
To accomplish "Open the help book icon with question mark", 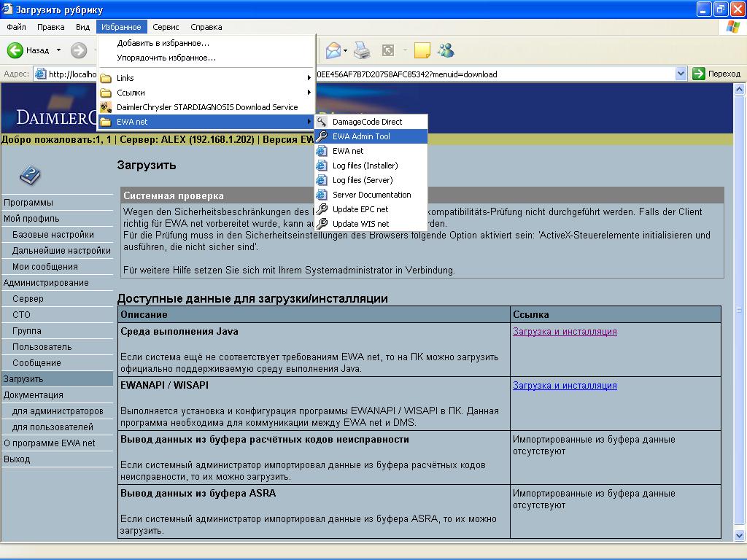I will point(30,175).
